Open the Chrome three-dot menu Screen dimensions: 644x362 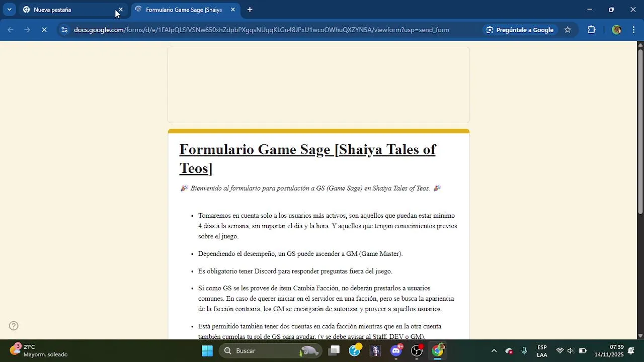[633, 30]
